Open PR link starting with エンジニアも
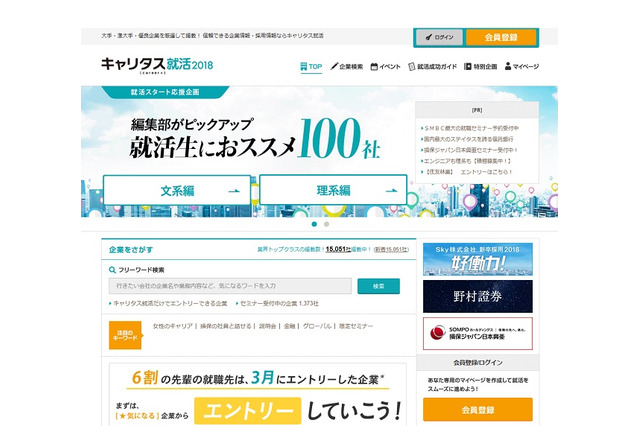640x426 pixels. click(466, 161)
